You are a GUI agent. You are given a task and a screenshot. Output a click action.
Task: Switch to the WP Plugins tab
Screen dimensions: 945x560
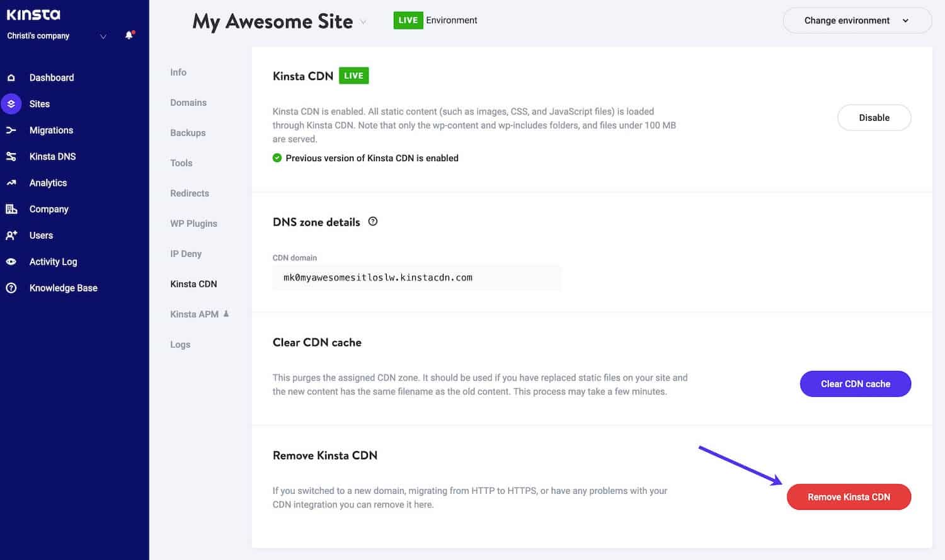(x=193, y=224)
